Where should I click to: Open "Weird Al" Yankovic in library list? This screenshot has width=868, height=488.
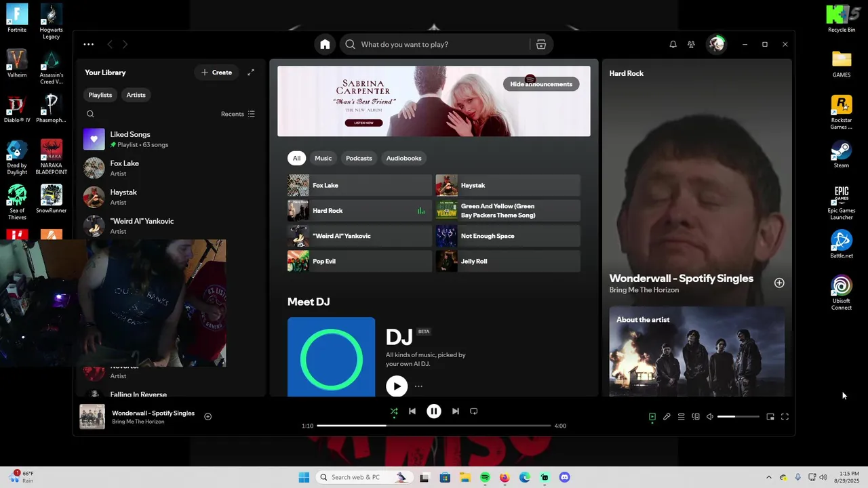(x=170, y=226)
